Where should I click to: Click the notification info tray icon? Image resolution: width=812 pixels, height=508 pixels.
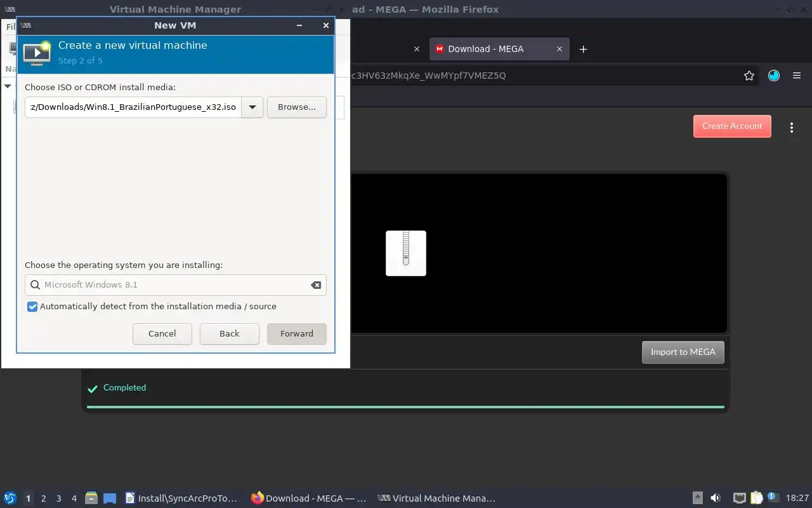[x=773, y=497]
